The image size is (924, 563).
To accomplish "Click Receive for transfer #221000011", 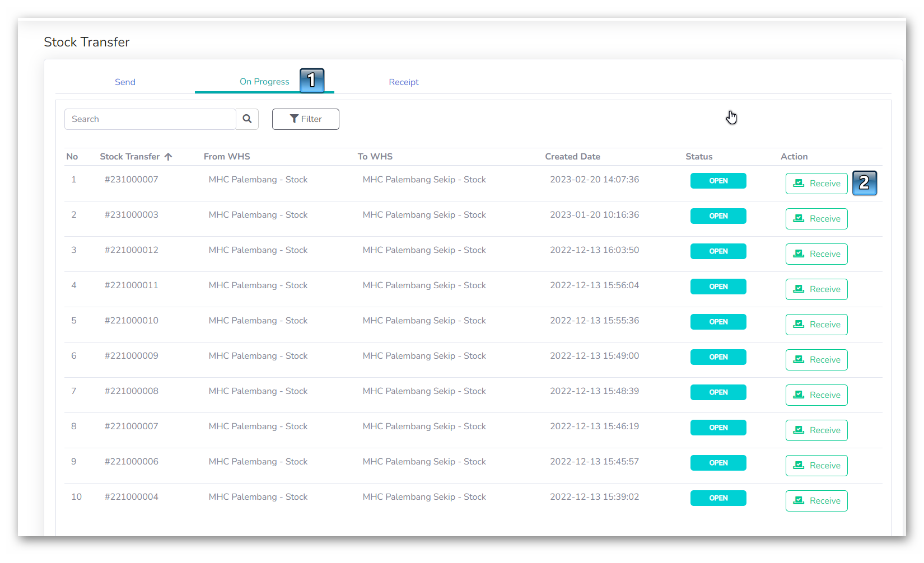I will pos(816,289).
